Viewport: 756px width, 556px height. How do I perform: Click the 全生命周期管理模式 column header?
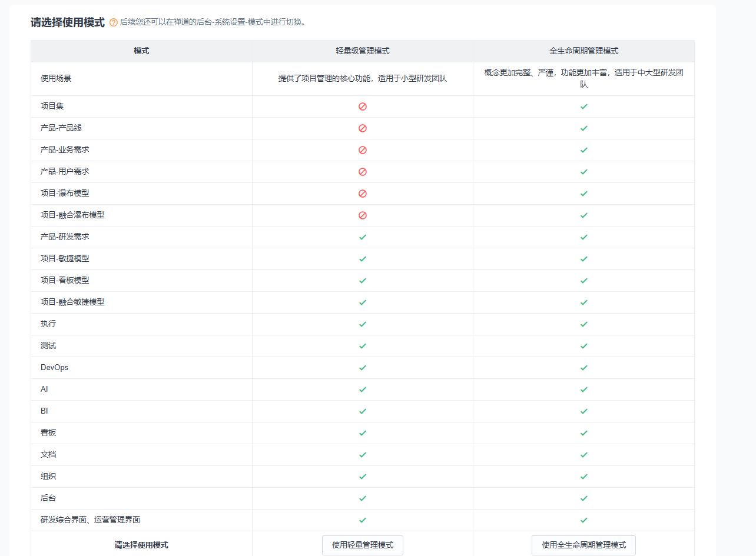(583, 51)
